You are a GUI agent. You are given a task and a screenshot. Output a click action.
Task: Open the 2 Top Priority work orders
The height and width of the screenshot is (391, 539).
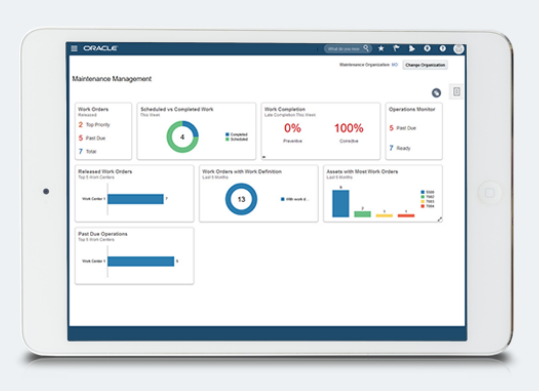pyautogui.click(x=94, y=124)
